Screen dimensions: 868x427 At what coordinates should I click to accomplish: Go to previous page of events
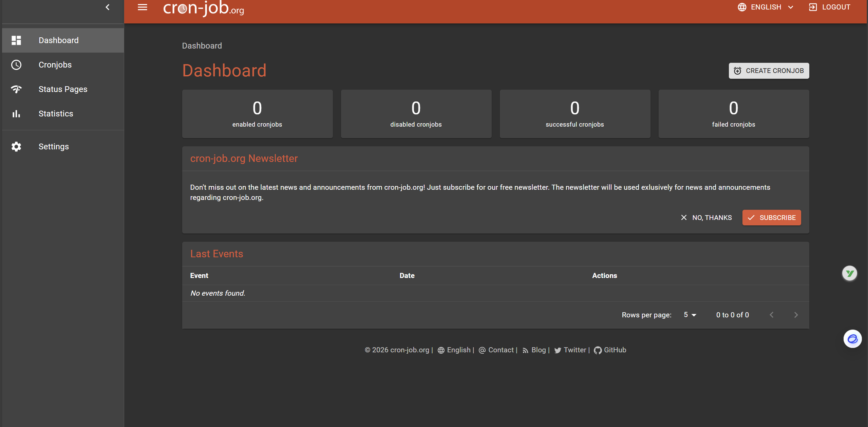coord(772,315)
